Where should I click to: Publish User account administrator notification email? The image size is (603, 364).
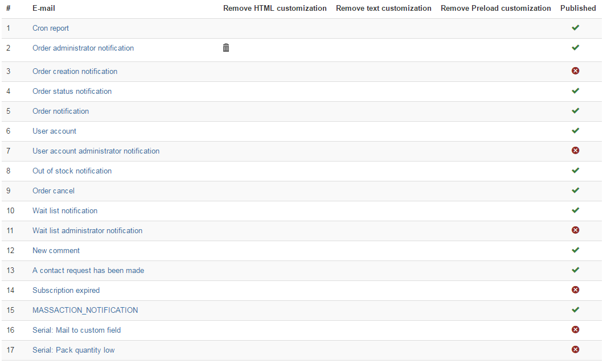575,151
